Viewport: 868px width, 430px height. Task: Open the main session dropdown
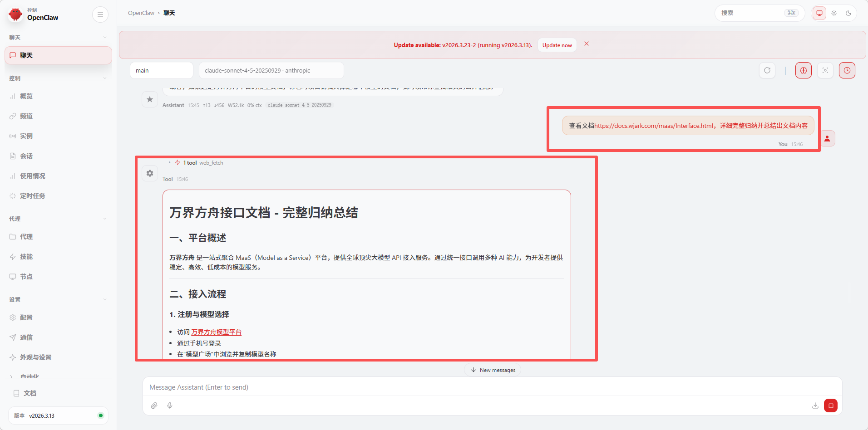(x=161, y=70)
